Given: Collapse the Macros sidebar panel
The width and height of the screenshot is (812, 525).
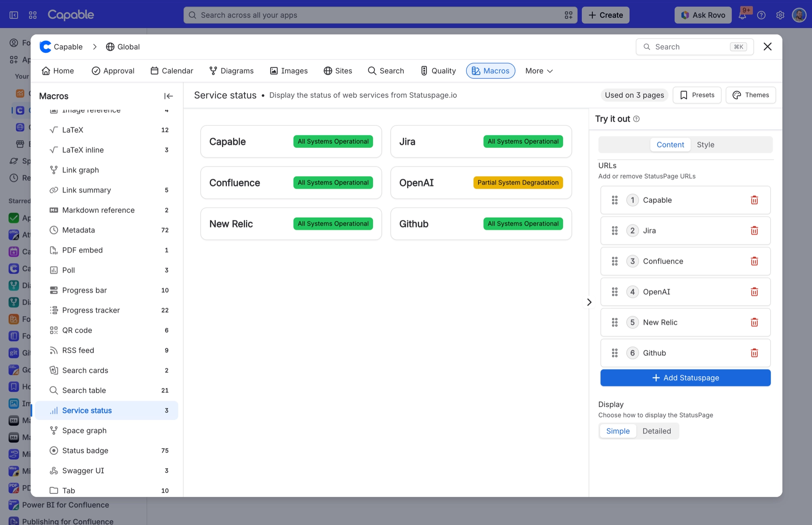Looking at the screenshot, I should (x=168, y=96).
